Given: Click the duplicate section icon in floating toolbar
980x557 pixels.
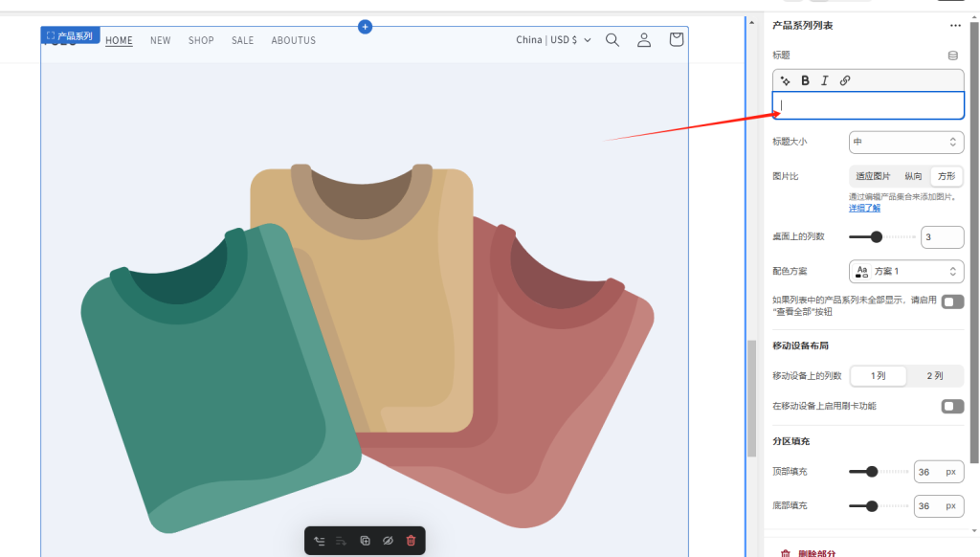Looking at the screenshot, I should click(365, 541).
